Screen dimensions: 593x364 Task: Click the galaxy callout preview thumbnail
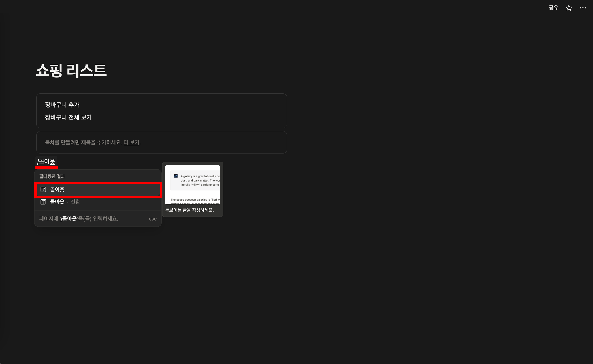[x=192, y=185]
